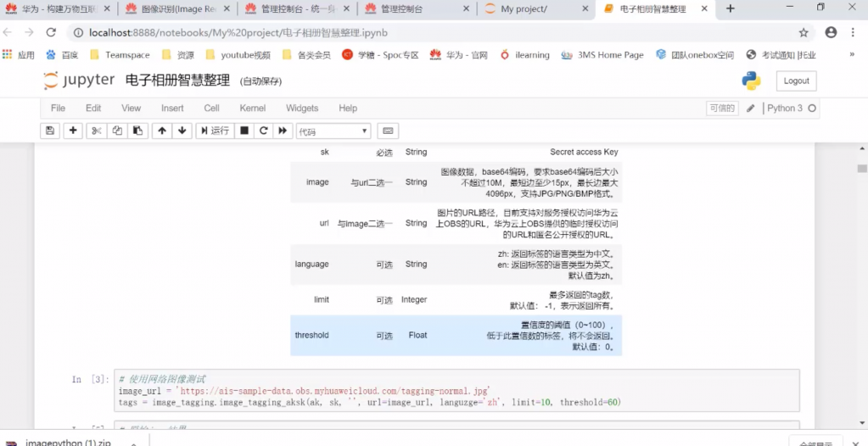Open the Widgets menu
Viewport: 868px width, 446px height.
[302, 109]
